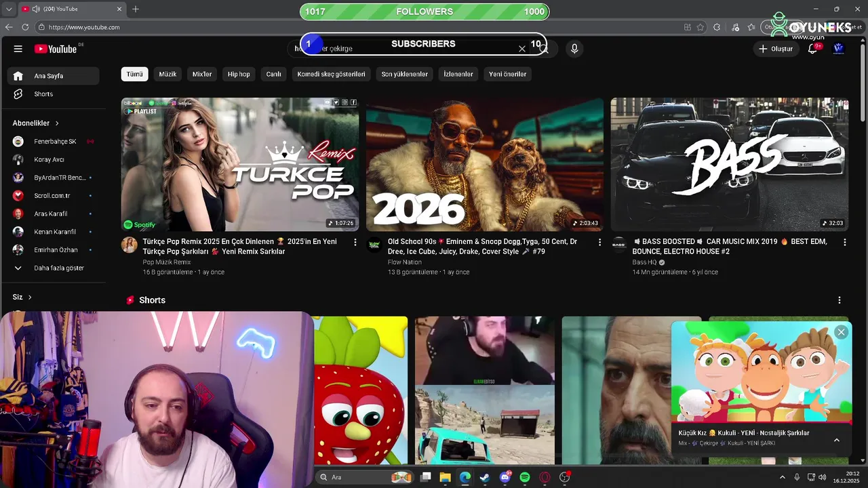Open Emirhan Özhan subscription

pyautogui.click(x=54, y=249)
